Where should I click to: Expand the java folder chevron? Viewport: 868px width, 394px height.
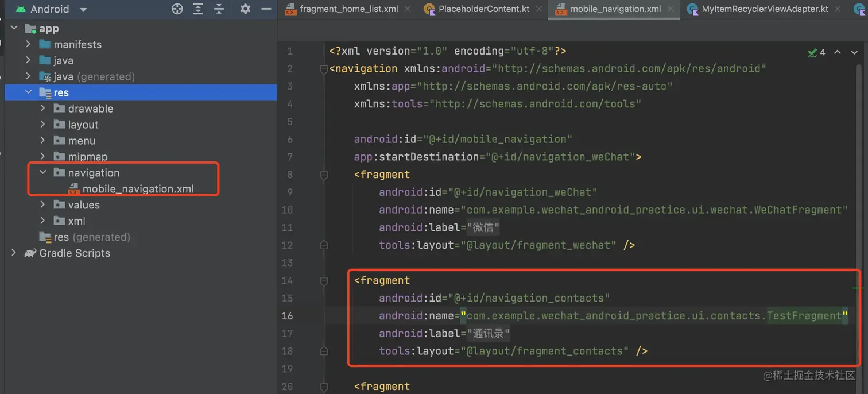tap(29, 60)
